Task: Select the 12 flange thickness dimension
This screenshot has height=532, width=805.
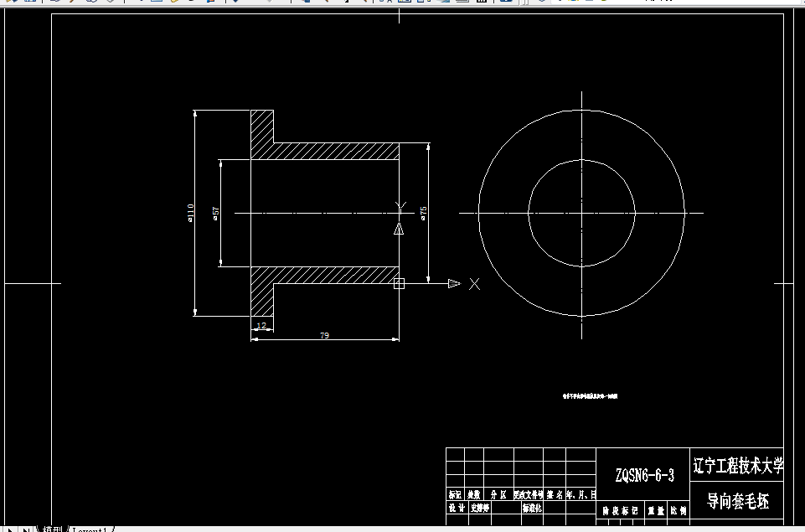Action: click(x=261, y=325)
